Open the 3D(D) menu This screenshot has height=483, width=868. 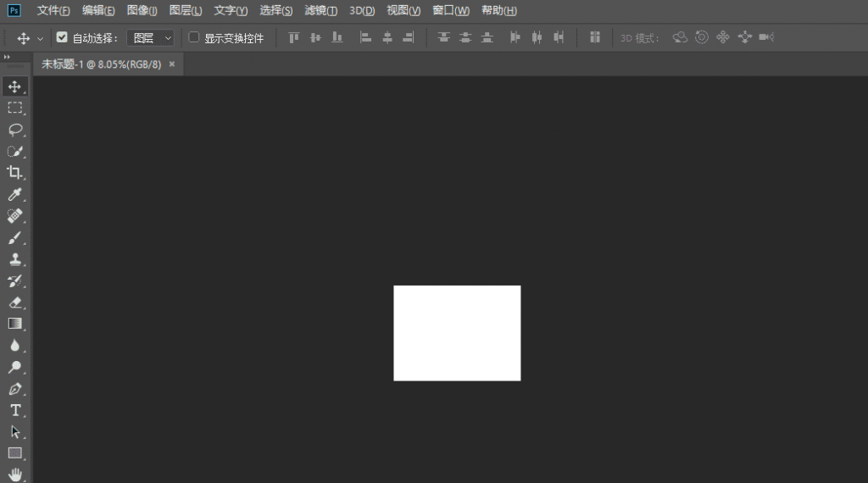pyautogui.click(x=362, y=10)
